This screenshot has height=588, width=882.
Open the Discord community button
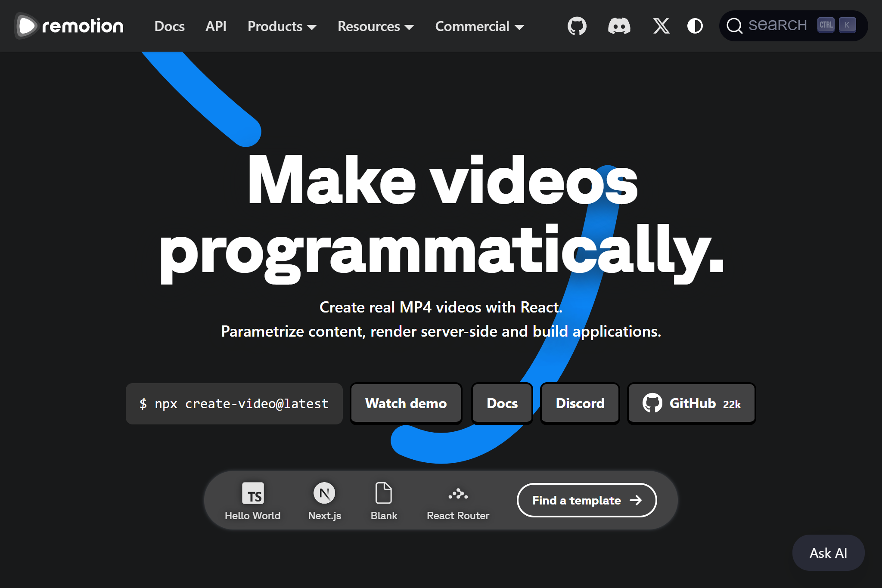580,403
